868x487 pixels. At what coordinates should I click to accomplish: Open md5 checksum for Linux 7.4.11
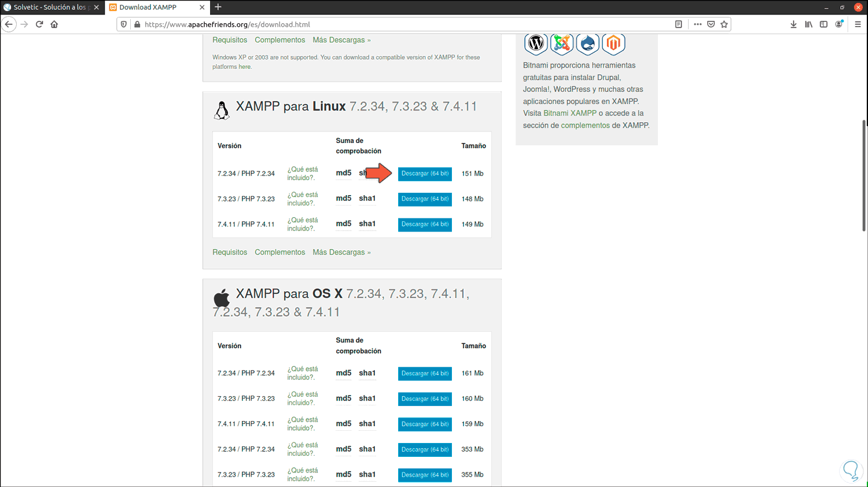tap(344, 224)
